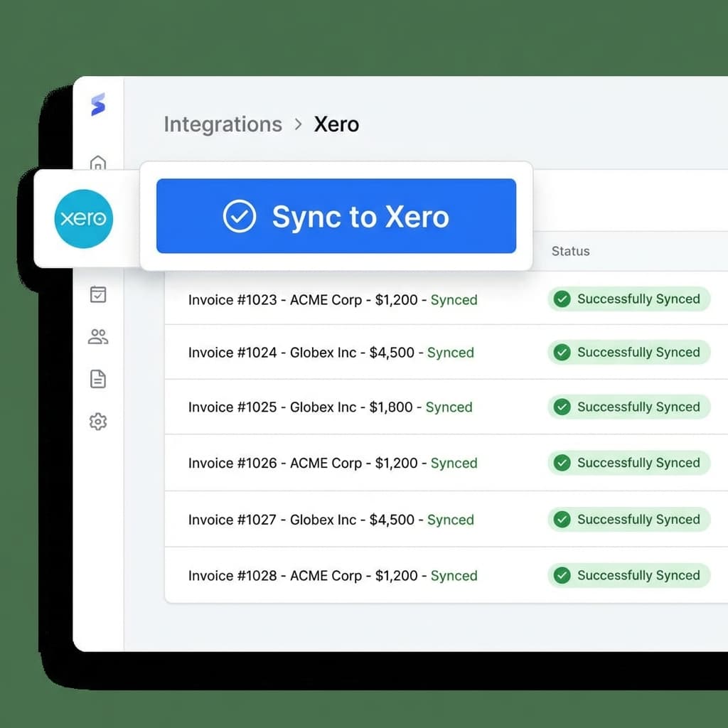Click the circular Xero logo badge

coord(83,219)
